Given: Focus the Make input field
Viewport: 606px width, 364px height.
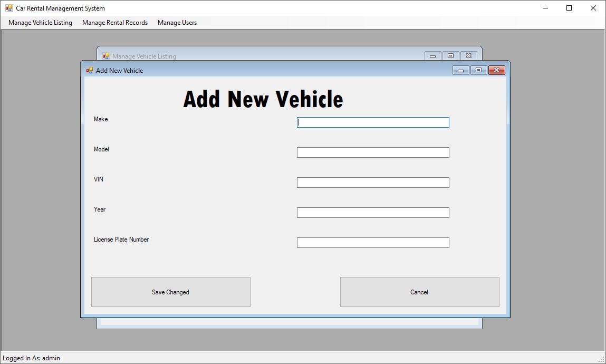Looking at the screenshot, I should click(x=373, y=122).
